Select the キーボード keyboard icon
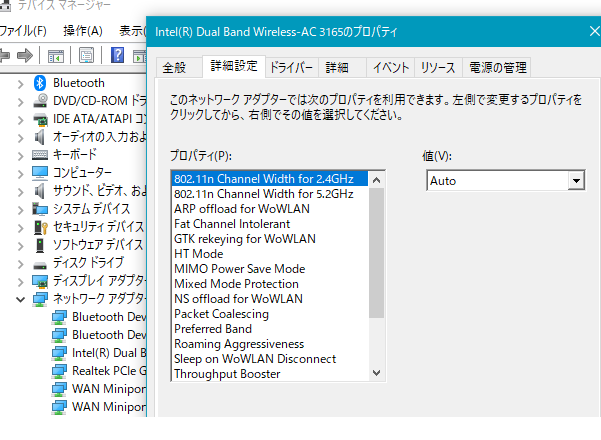 tap(40, 155)
